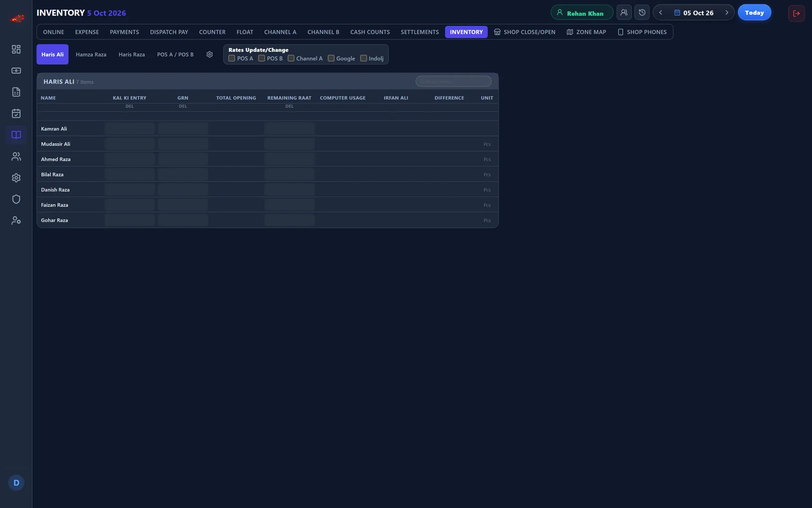The width and height of the screenshot is (812, 508).
Task: Open the shield security sidebar icon
Action: tap(16, 199)
